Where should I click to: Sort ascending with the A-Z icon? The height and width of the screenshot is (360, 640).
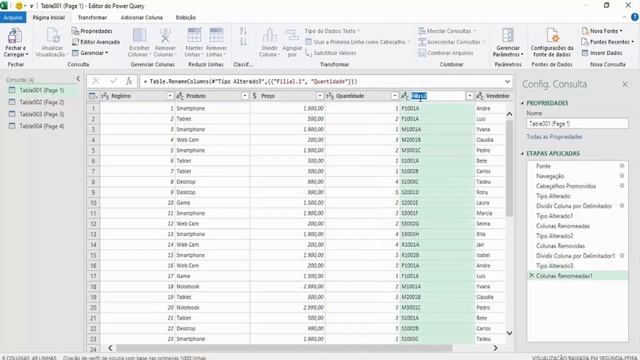[x=243, y=31]
